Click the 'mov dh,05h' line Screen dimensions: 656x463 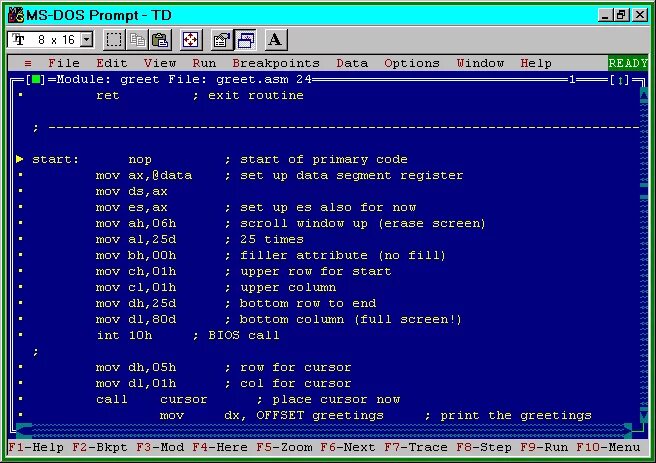pos(223,368)
